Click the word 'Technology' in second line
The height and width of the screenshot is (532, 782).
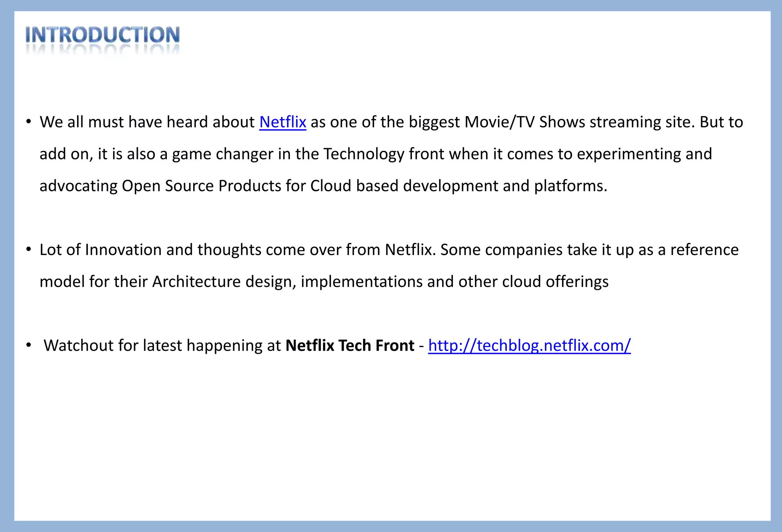pos(364,154)
